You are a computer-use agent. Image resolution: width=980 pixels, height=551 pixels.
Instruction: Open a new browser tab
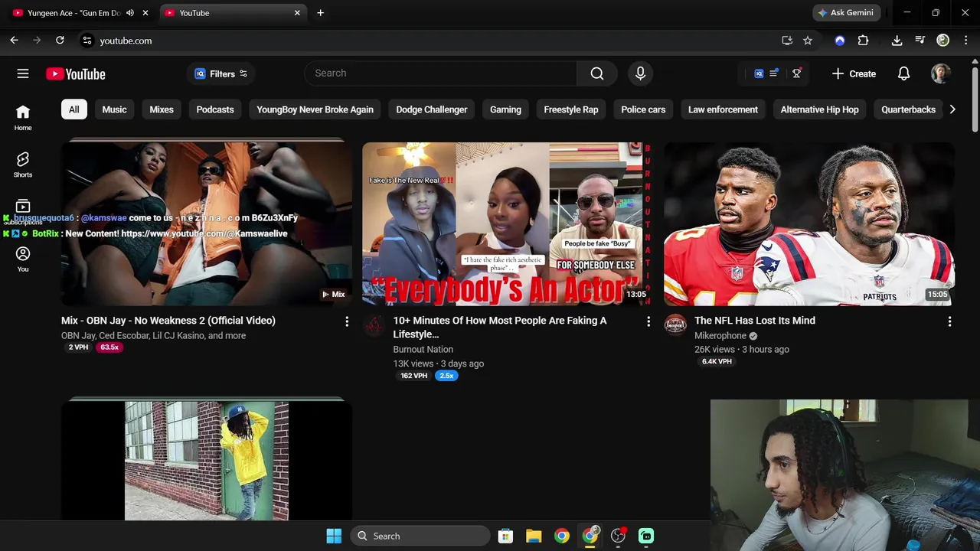click(x=320, y=13)
